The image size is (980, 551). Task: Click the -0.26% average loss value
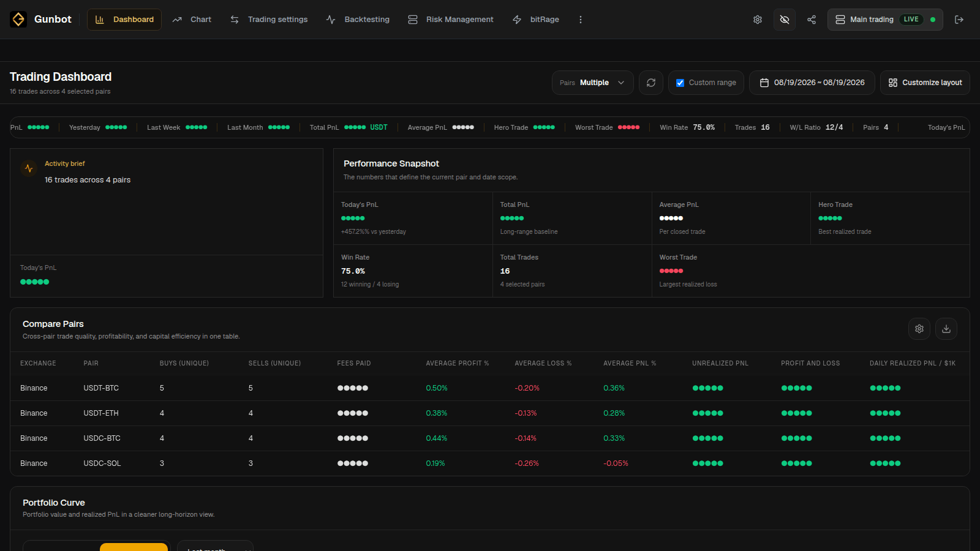pyautogui.click(x=527, y=463)
